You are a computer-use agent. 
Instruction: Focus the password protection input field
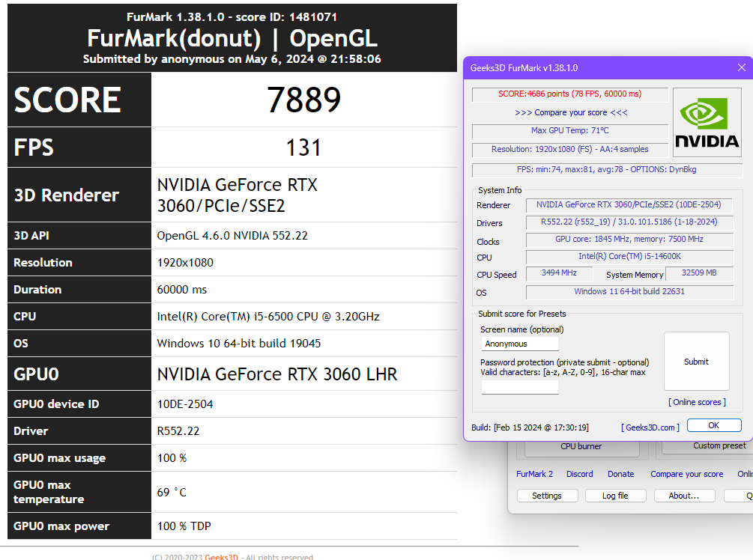(520, 387)
